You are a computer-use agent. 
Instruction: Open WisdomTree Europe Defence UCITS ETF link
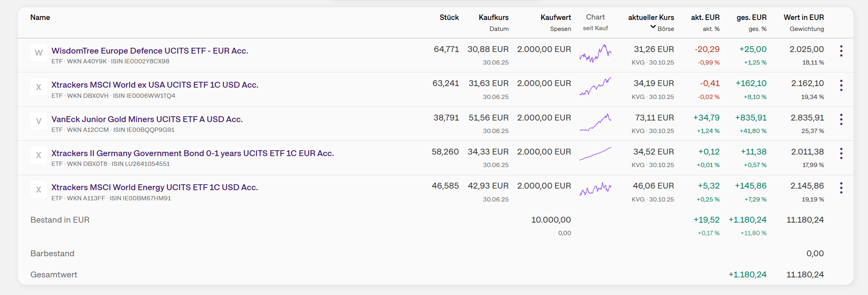tap(149, 51)
